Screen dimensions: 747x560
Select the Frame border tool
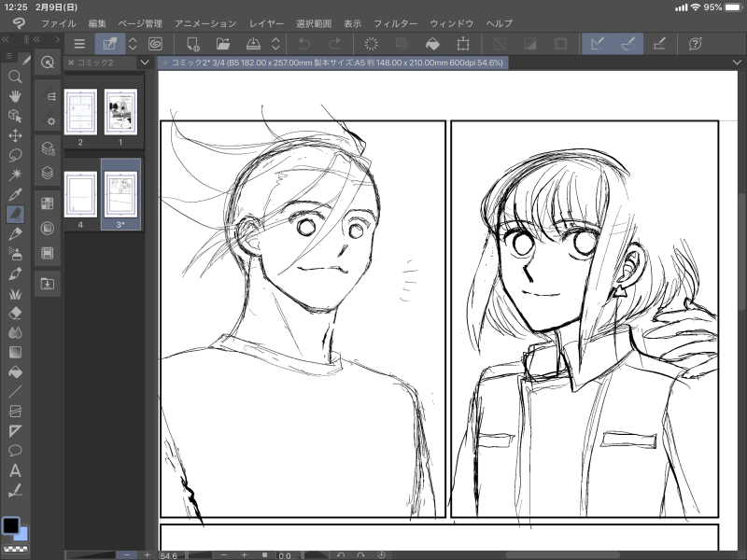click(x=15, y=411)
